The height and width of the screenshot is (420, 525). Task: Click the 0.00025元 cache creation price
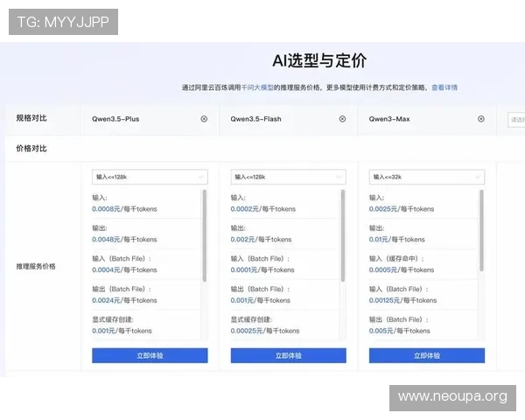[x=247, y=331]
